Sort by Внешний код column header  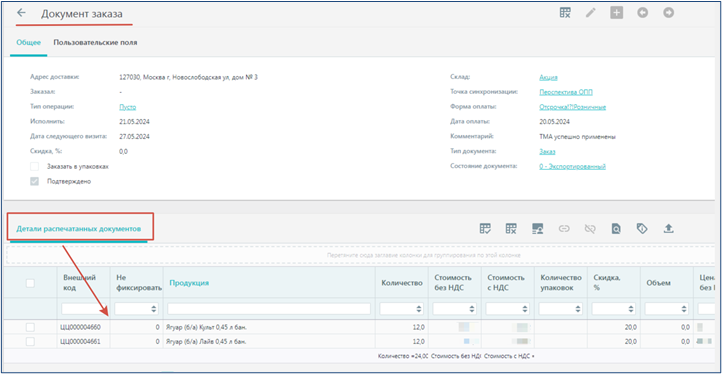80,283
